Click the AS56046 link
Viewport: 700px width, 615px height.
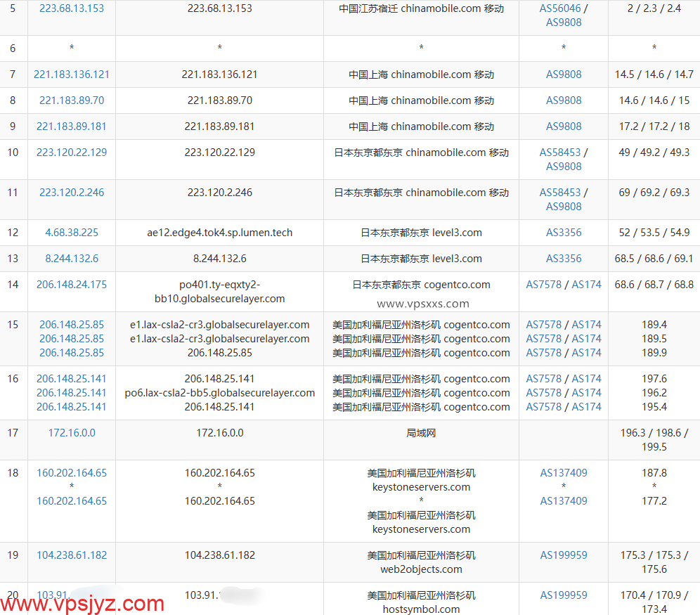coord(560,8)
